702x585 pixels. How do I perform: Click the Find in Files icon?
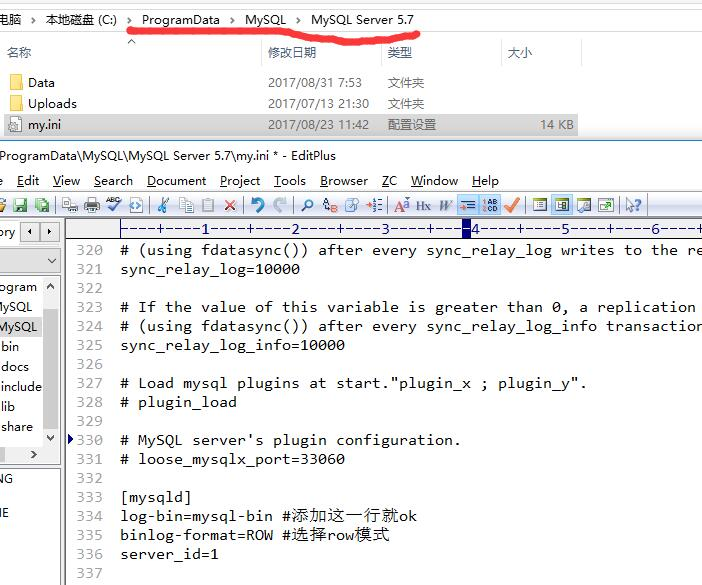point(352,205)
